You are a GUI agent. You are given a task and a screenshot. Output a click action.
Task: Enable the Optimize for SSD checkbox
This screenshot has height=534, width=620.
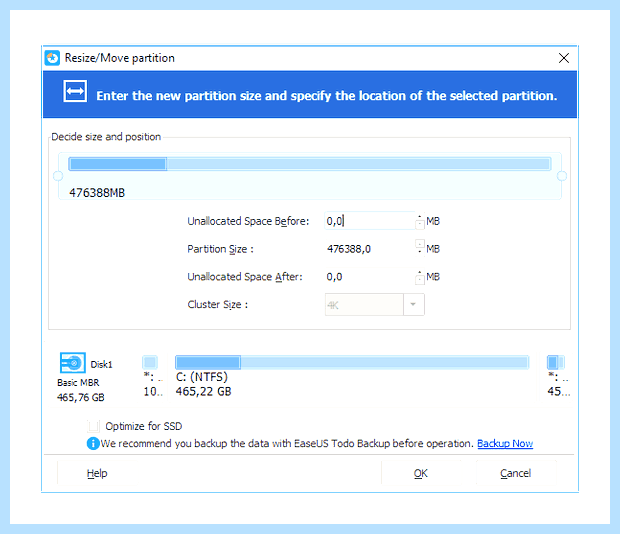pyautogui.click(x=94, y=426)
